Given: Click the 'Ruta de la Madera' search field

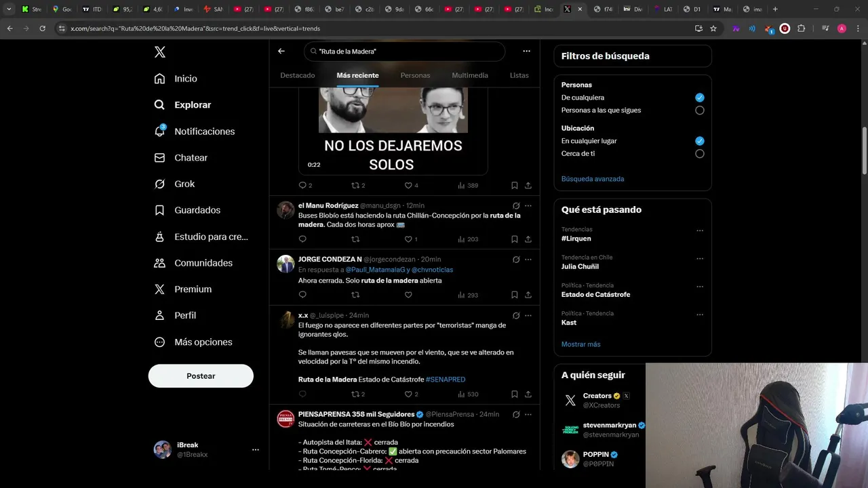Looking at the screenshot, I should click(x=404, y=52).
